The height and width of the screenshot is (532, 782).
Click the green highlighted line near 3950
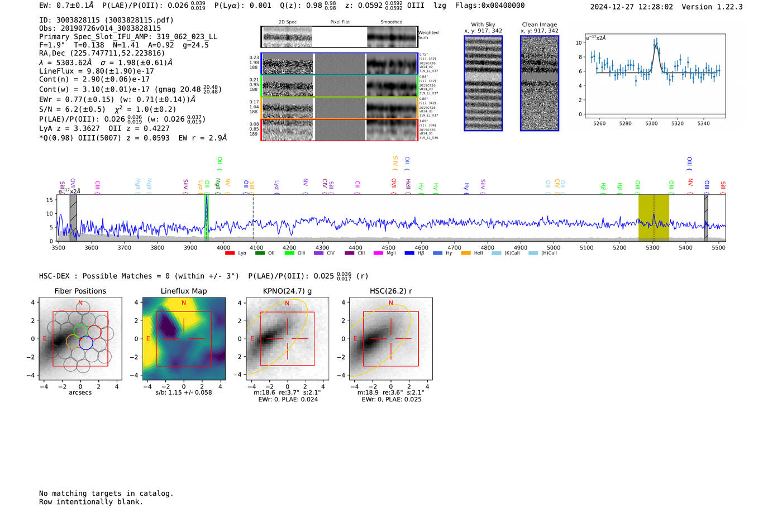pyautogui.click(x=206, y=218)
